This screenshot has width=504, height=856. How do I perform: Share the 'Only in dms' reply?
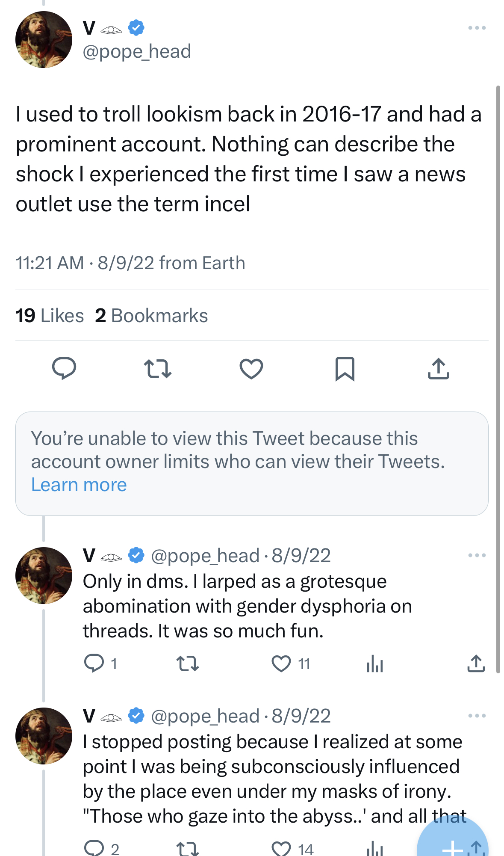(476, 663)
